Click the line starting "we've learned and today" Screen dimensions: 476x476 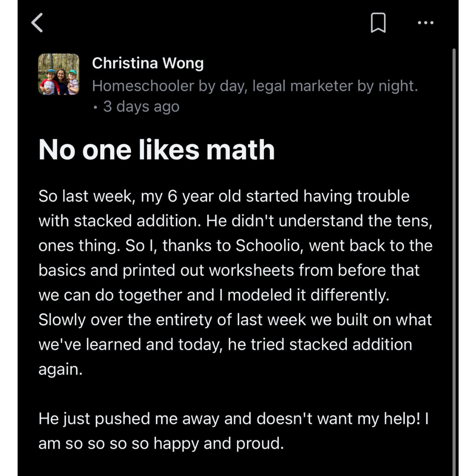coord(225,344)
